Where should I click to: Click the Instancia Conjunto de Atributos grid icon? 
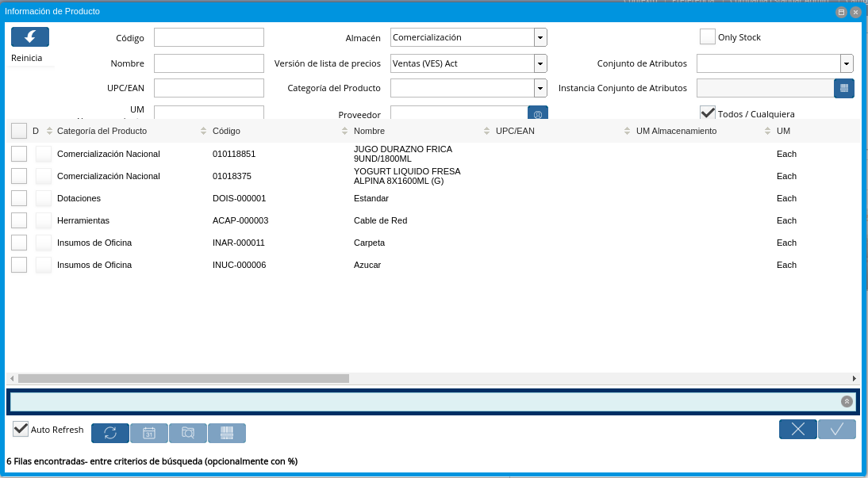(x=844, y=88)
